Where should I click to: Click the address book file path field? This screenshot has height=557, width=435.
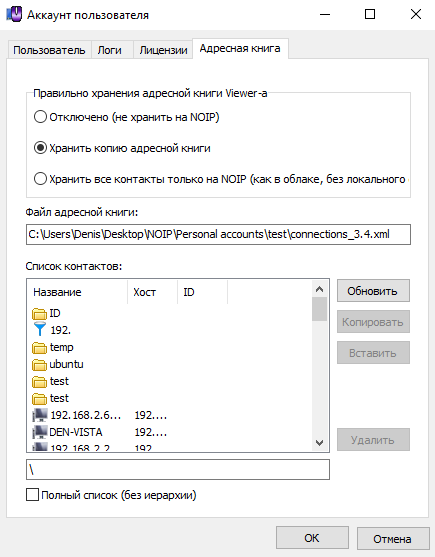point(218,234)
